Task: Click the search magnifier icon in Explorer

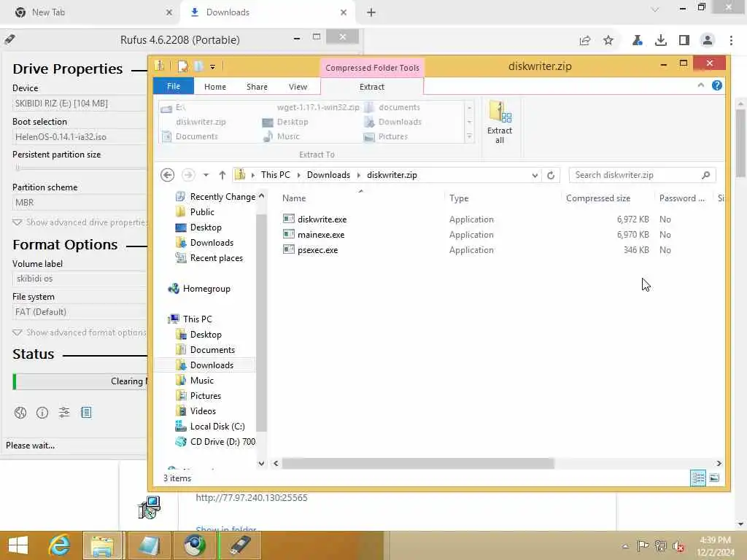Action: (x=705, y=175)
